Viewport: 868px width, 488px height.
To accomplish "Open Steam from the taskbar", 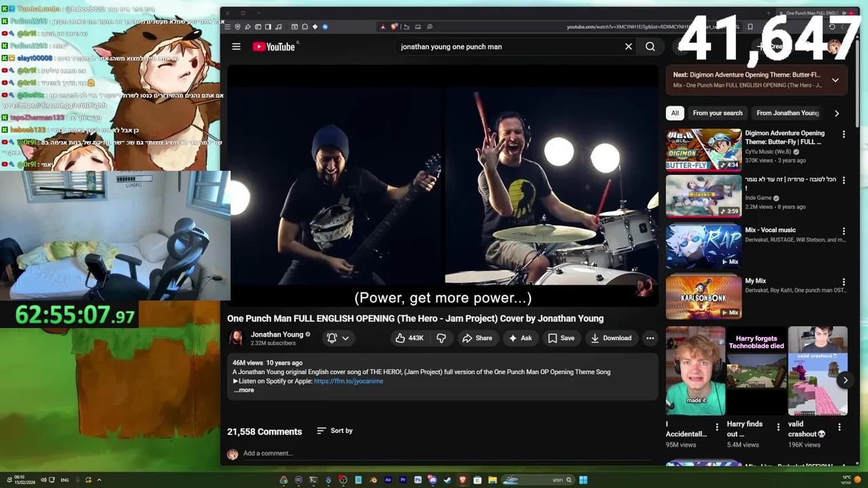I will tap(448, 480).
